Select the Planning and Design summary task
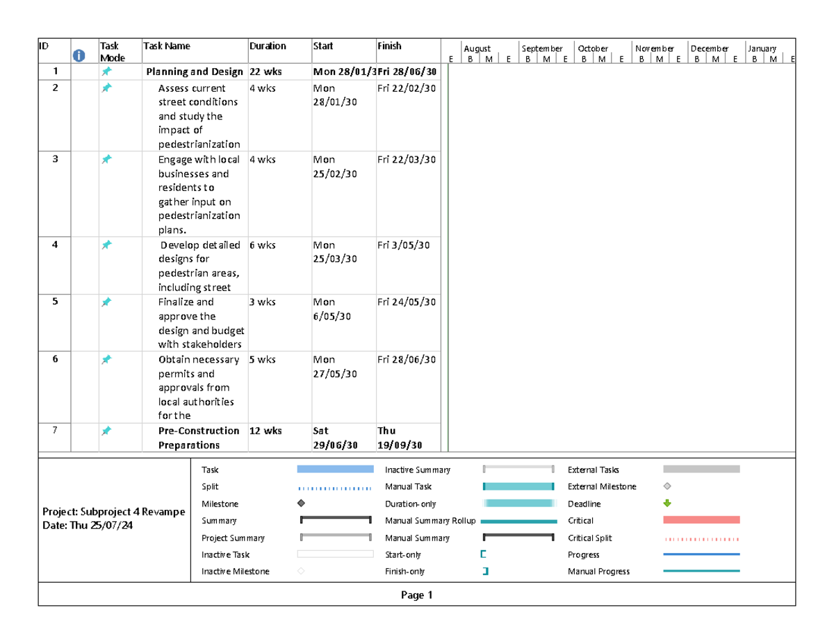Image resolution: width=834 pixels, height=644 pixels. pos(195,72)
